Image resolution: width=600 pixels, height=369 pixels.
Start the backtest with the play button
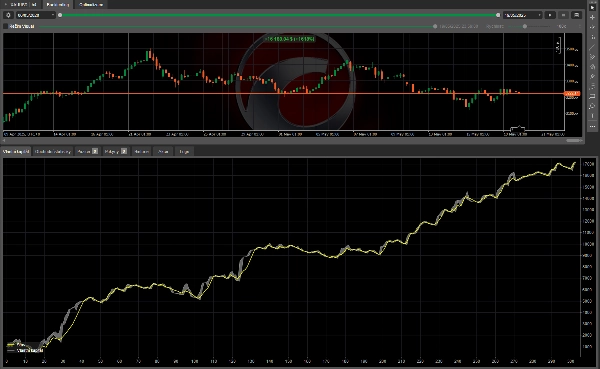(x=550, y=15)
